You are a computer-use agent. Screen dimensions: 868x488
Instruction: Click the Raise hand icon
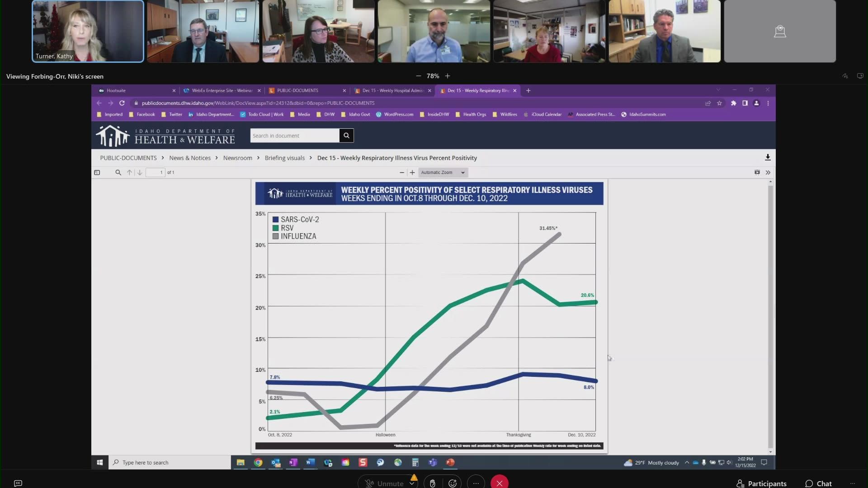432,483
